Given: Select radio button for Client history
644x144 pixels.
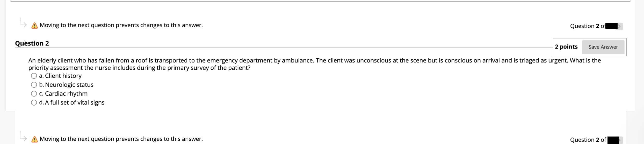Looking at the screenshot, I should coord(34,76).
